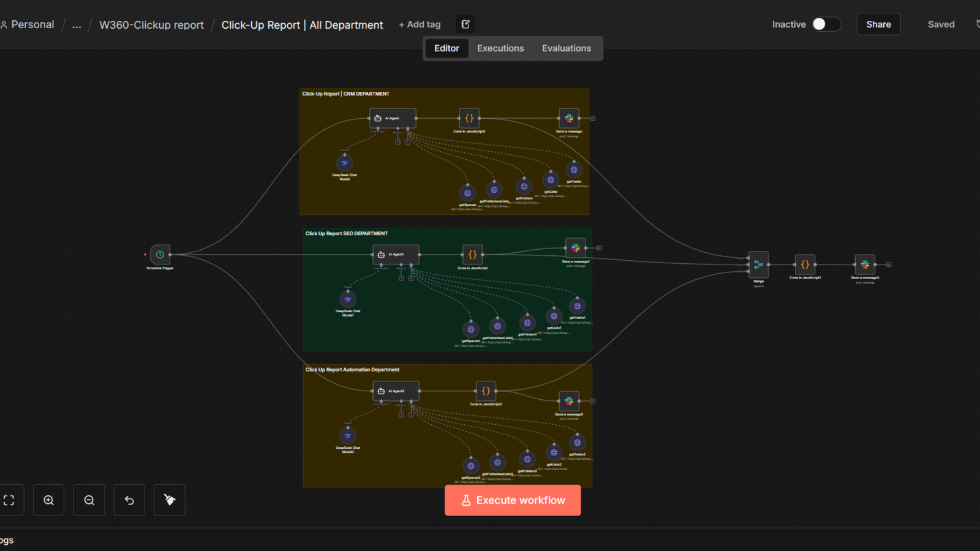Click the Share button
Image resolution: width=980 pixels, height=551 pixels.
[878, 24]
